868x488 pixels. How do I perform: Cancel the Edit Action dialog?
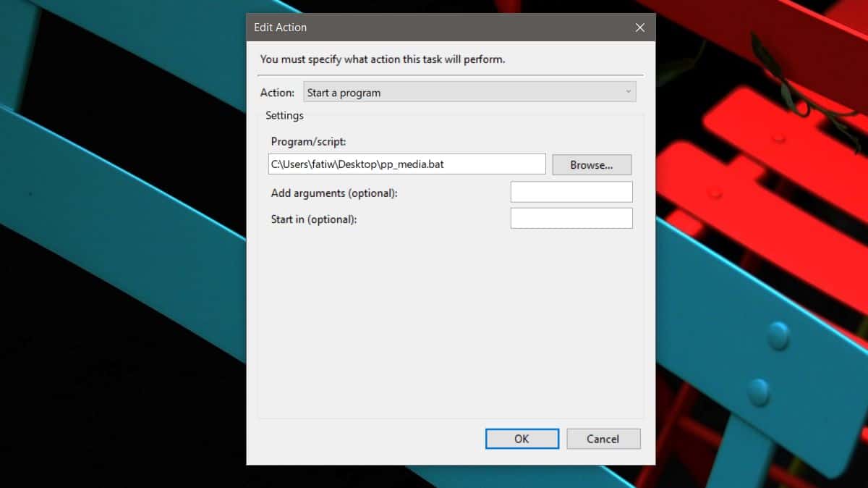(603, 439)
